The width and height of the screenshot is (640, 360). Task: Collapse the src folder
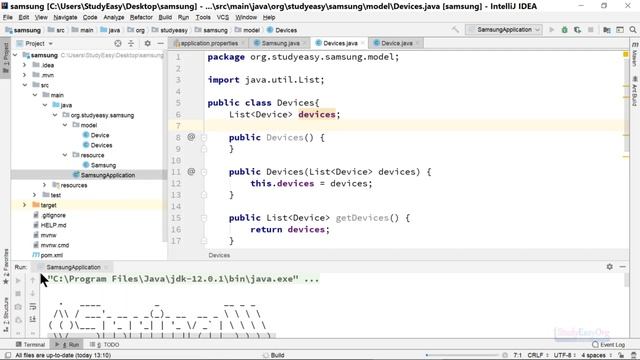[25, 85]
